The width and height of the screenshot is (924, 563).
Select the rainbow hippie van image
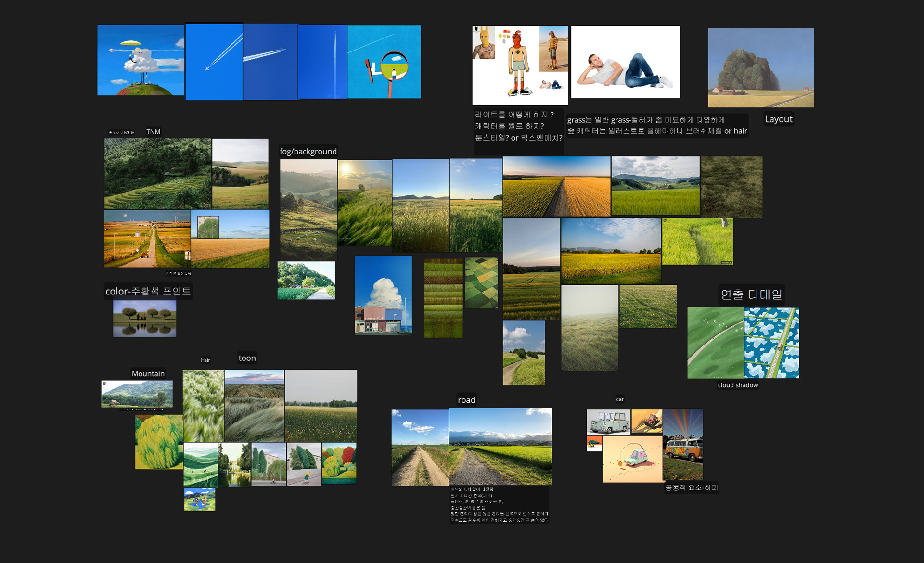click(x=682, y=444)
